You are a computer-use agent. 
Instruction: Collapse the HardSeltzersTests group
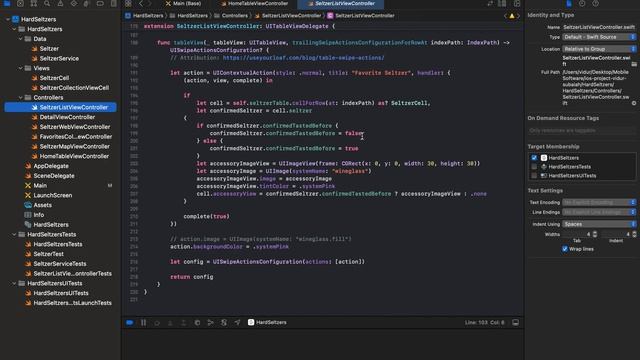pyautogui.click(x=14, y=234)
